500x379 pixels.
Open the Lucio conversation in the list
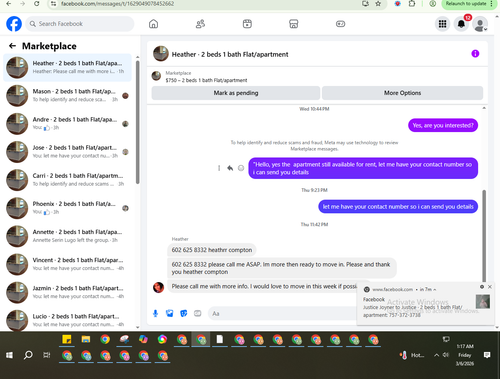pyautogui.click(x=68, y=320)
